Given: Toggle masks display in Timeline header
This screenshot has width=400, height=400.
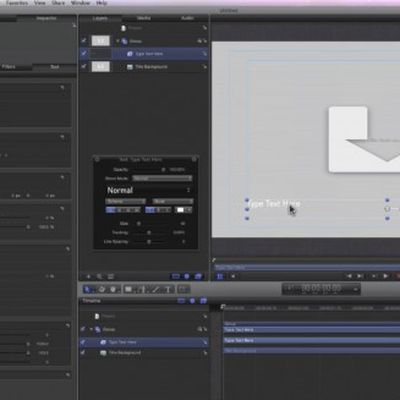Looking at the screenshot, I should tap(181, 301).
